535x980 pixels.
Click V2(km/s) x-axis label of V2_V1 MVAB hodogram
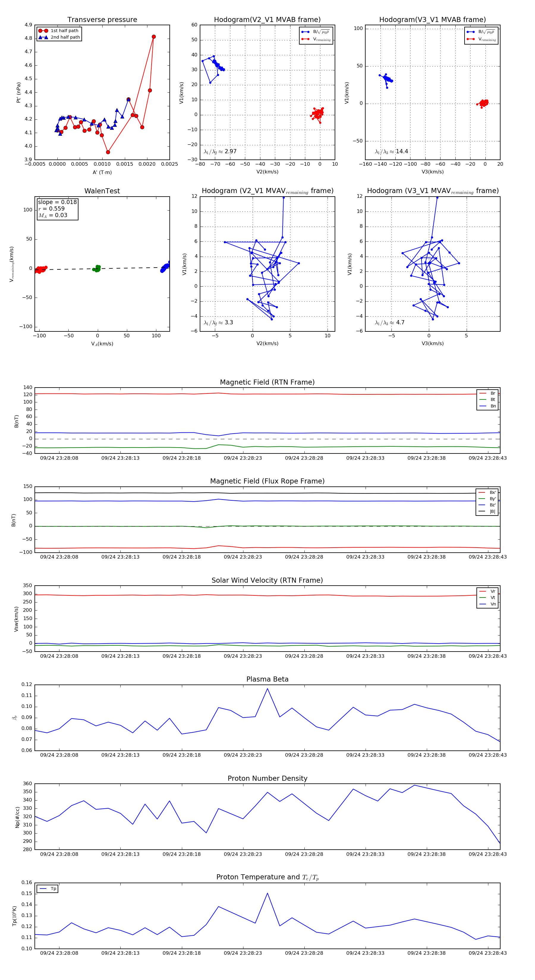(x=267, y=172)
